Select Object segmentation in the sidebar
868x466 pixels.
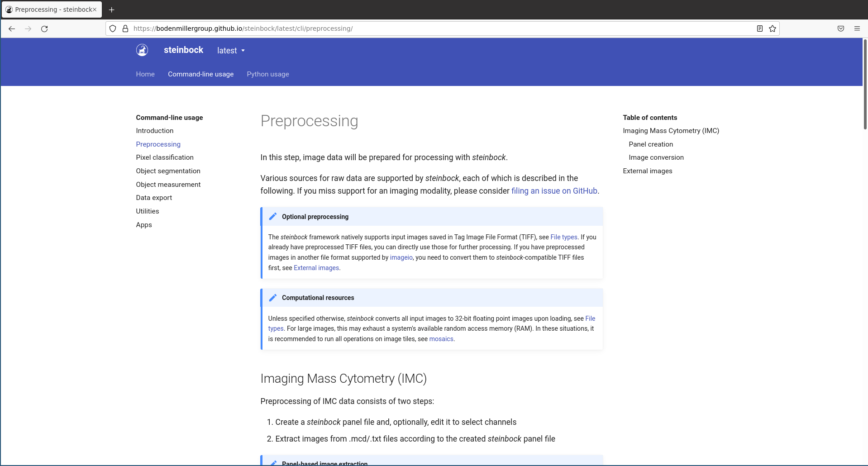pos(168,171)
